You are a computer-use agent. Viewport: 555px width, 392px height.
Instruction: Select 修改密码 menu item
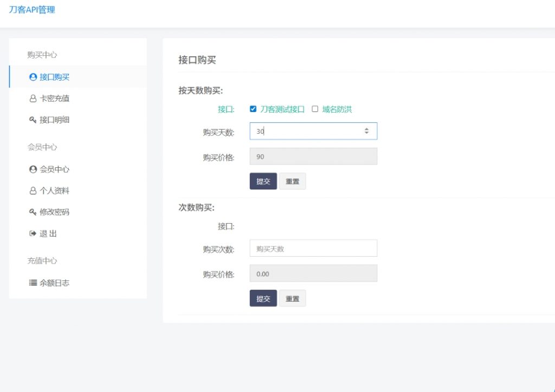(x=78, y=212)
